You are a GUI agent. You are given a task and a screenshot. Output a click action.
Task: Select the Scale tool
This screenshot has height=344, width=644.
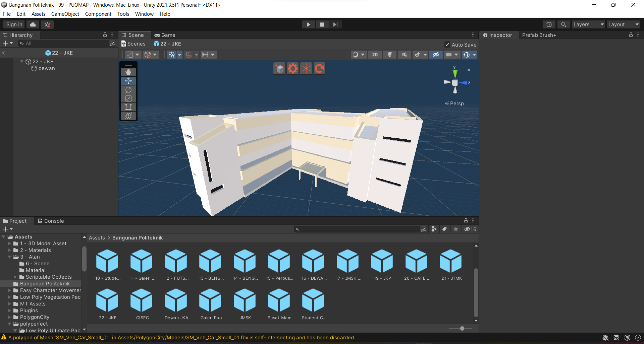pos(128,98)
